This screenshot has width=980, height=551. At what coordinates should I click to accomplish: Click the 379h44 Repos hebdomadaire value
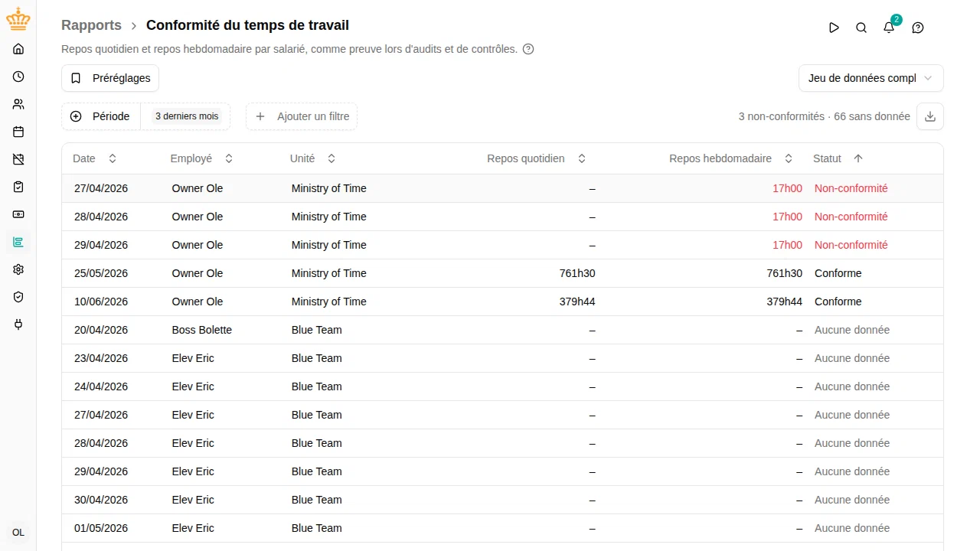tap(785, 302)
